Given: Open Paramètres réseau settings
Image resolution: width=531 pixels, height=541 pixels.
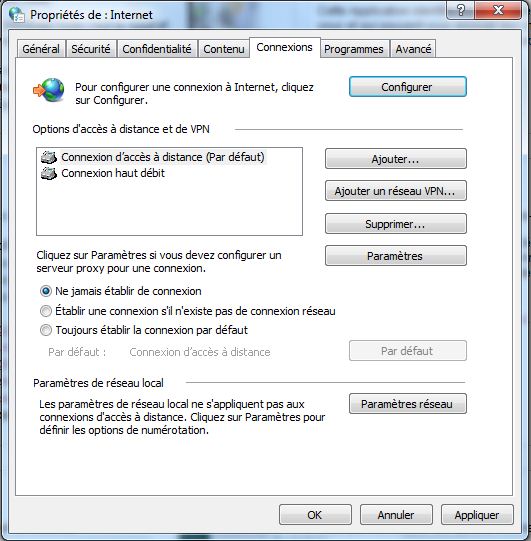Looking at the screenshot, I should coord(407,403).
